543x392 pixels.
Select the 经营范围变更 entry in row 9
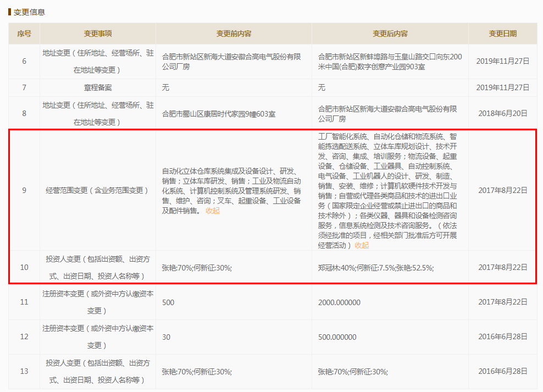97,191
